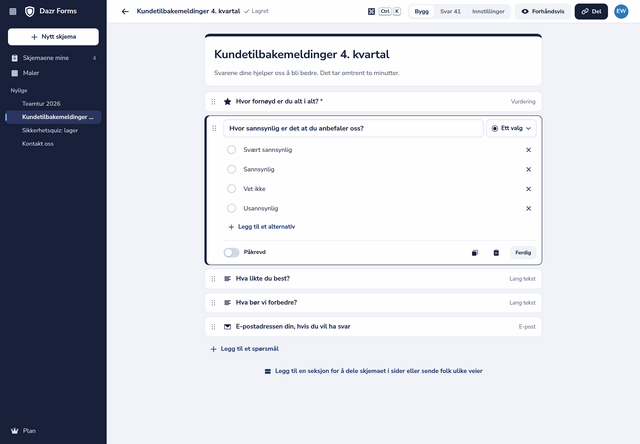This screenshot has width=640, height=444.
Task: Remove the Sannsynlig option
Action: coord(529,169)
